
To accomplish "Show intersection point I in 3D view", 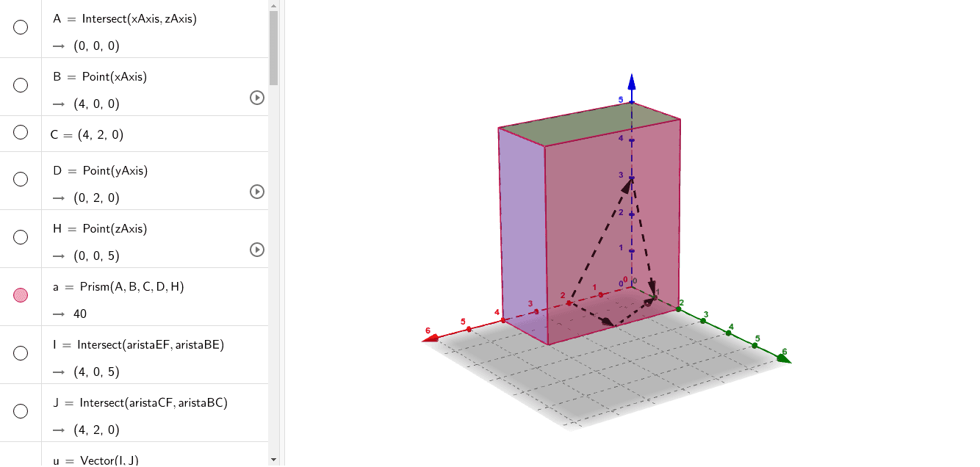I will click(21, 353).
